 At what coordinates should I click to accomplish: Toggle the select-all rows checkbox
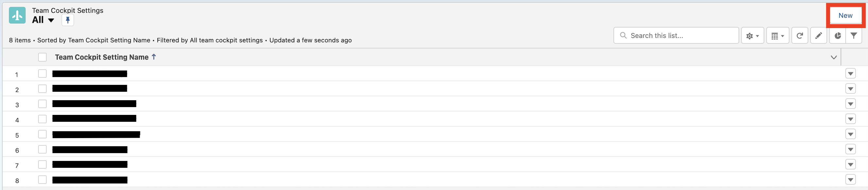pos(43,57)
